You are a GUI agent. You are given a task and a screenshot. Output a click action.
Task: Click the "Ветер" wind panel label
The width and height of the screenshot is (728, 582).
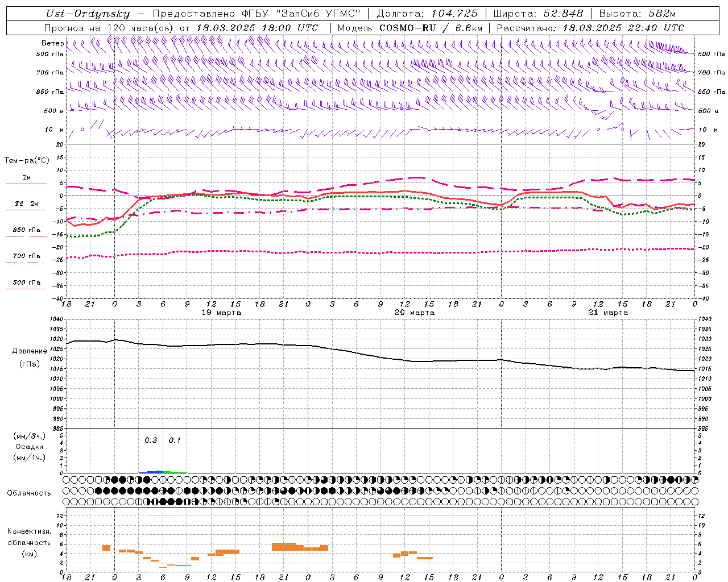point(52,43)
